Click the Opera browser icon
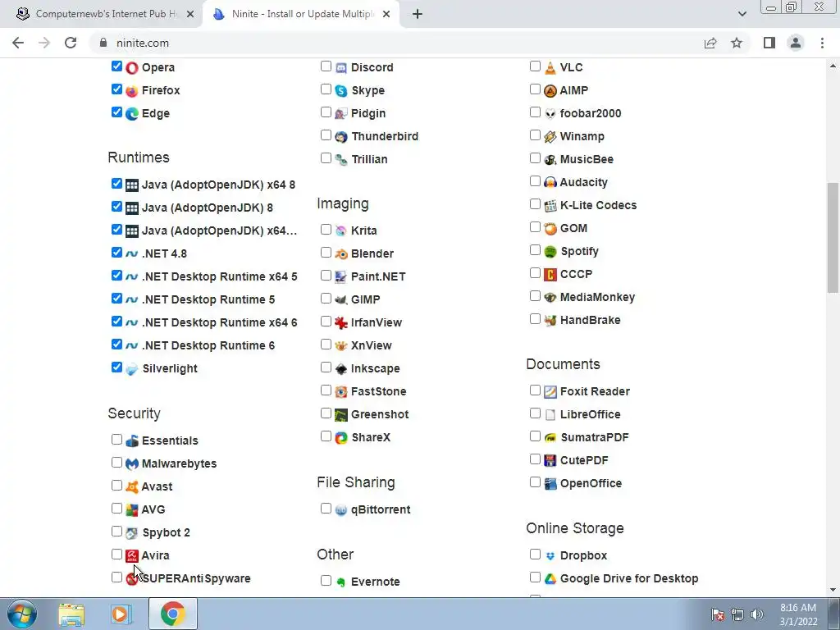 132,67
